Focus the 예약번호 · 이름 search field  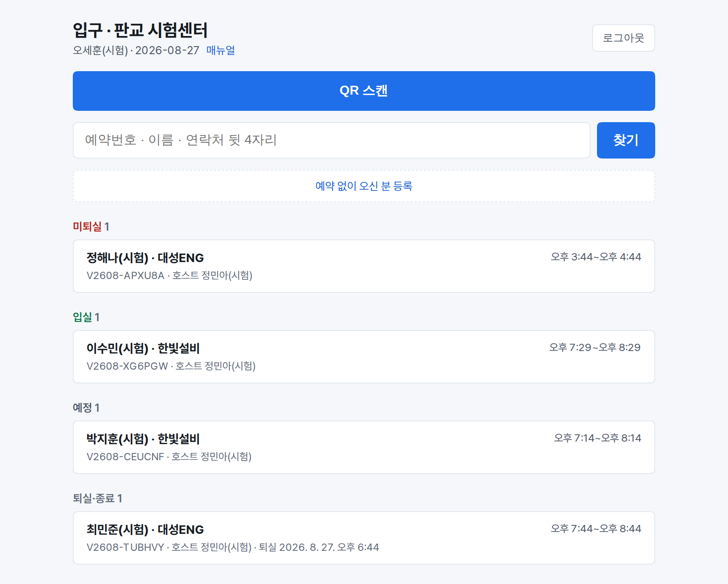(331, 140)
